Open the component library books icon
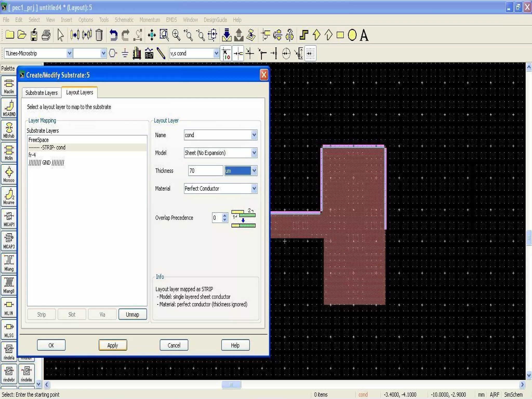The width and height of the screenshot is (532, 399). point(137,53)
